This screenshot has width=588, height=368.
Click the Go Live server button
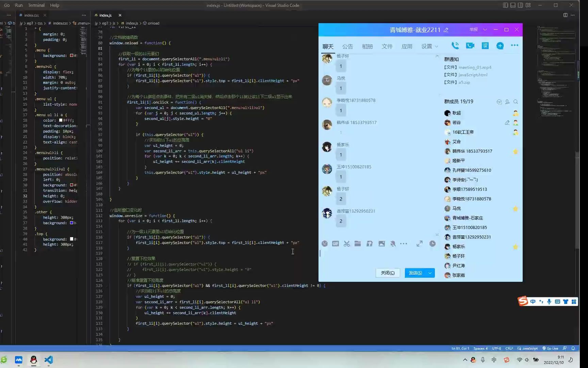click(550, 348)
